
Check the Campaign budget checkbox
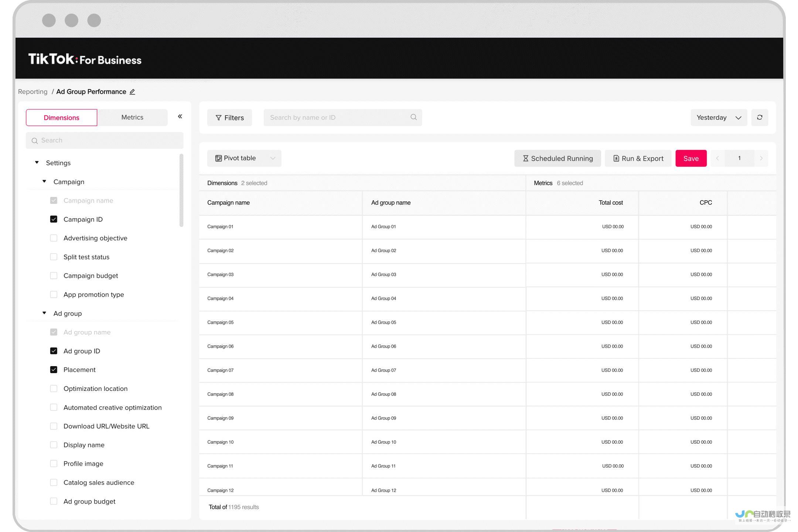(54, 276)
